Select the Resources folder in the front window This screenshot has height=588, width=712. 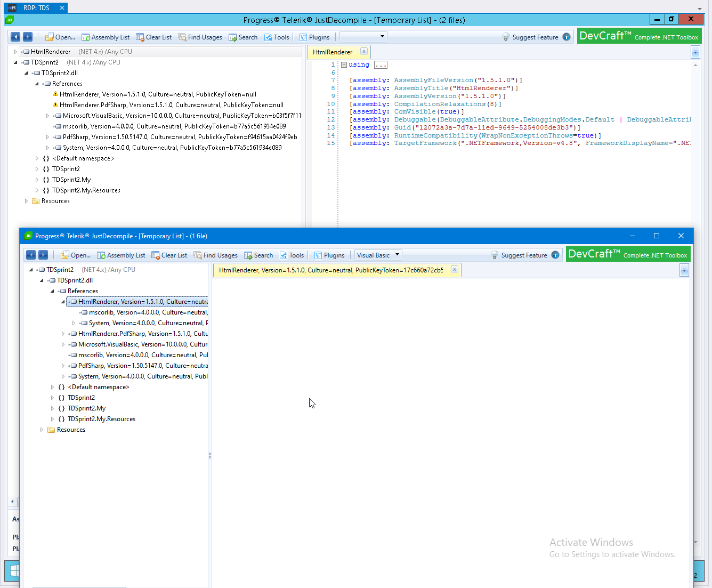tap(66, 430)
